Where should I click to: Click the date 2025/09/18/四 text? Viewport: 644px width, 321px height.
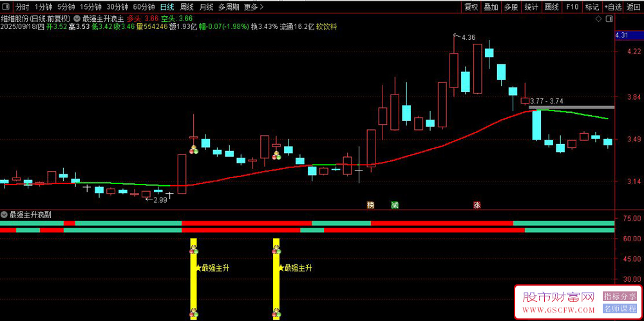click(22, 26)
